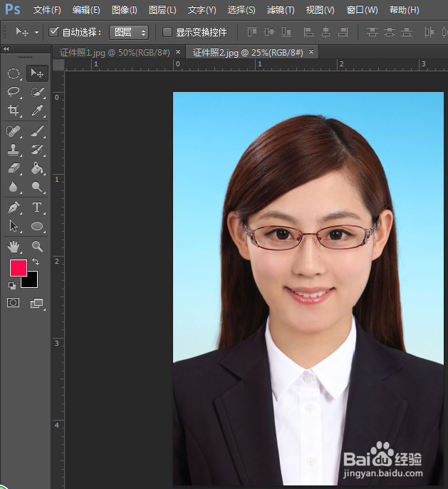Change the screen mode
The width and height of the screenshot is (448, 489).
click(37, 303)
